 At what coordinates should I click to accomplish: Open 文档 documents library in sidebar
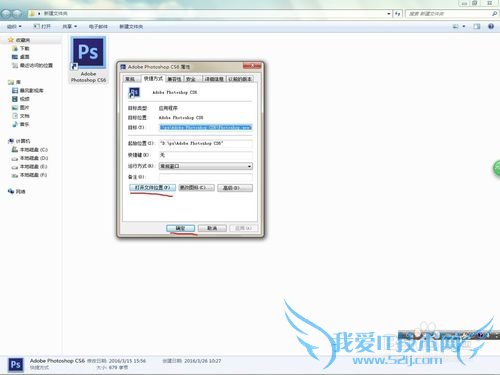pos(21,116)
